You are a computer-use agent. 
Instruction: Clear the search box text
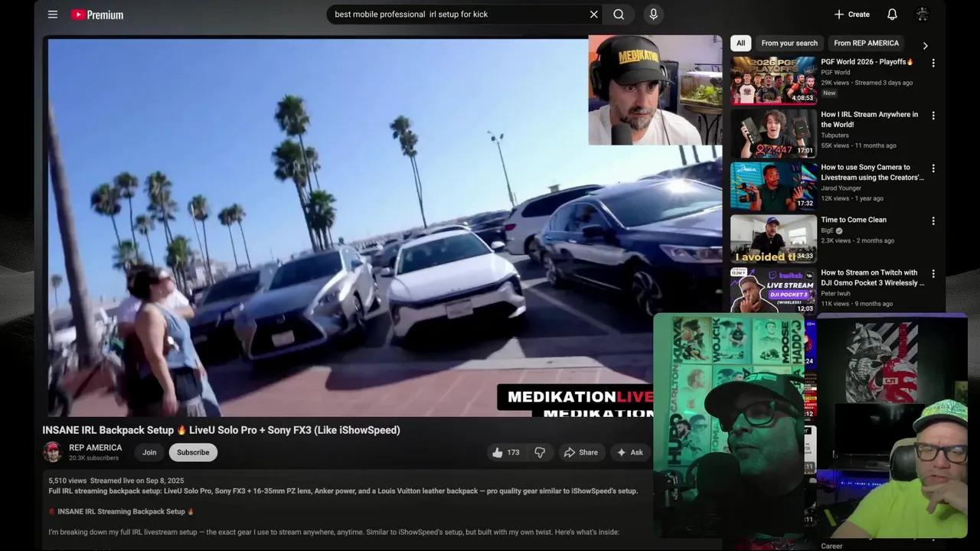[x=593, y=15]
